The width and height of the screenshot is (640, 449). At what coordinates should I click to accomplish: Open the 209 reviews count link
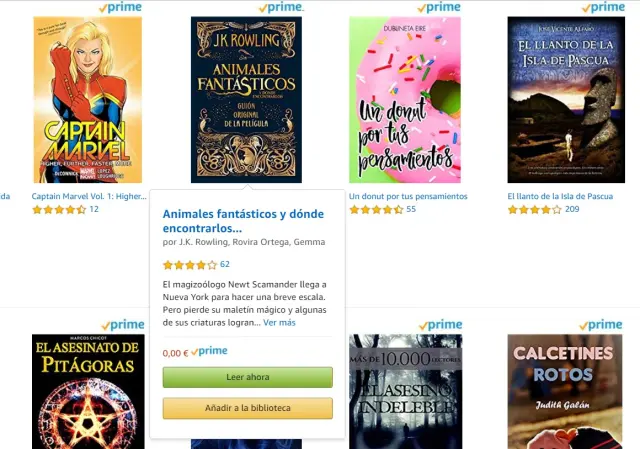pyautogui.click(x=572, y=209)
